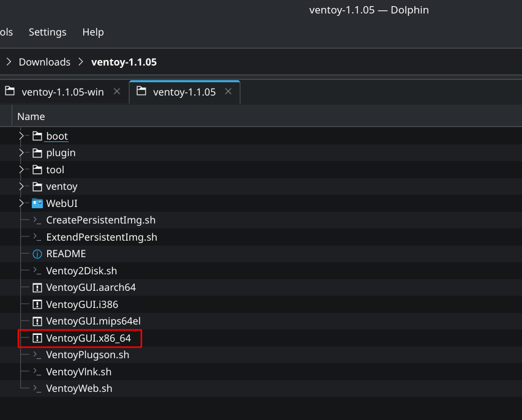522x420 pixels.
Task: Select the VentoyWeb.sh file name
Action: click(79, 388)
